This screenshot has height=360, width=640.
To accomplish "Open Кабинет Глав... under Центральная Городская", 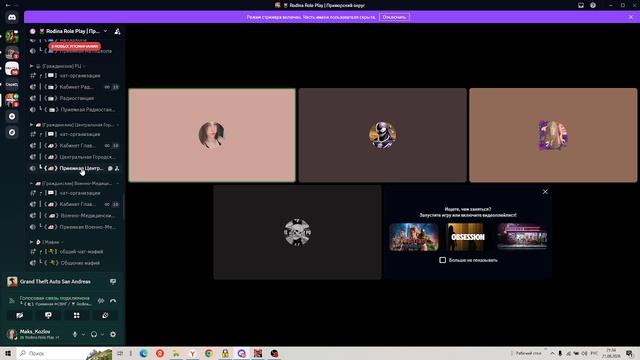I will click(75, 146).
